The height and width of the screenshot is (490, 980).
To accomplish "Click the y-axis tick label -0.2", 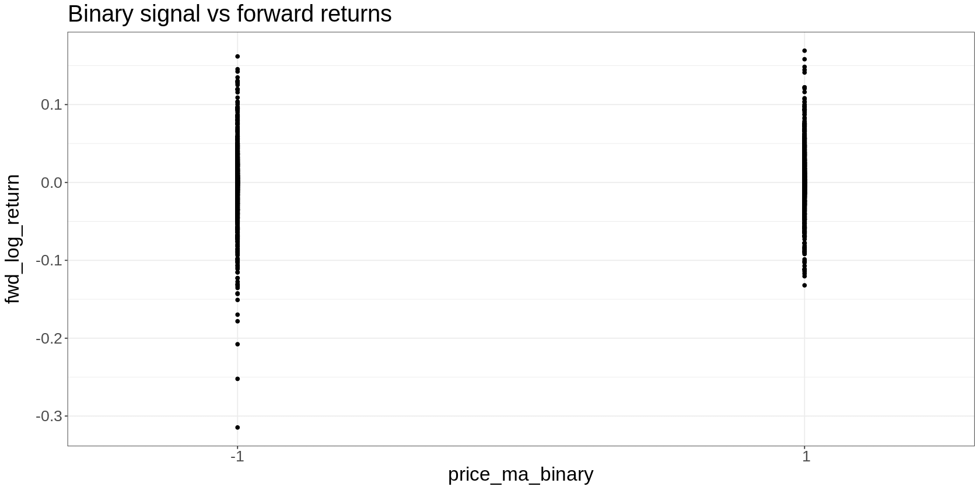I will click(49, 338).
